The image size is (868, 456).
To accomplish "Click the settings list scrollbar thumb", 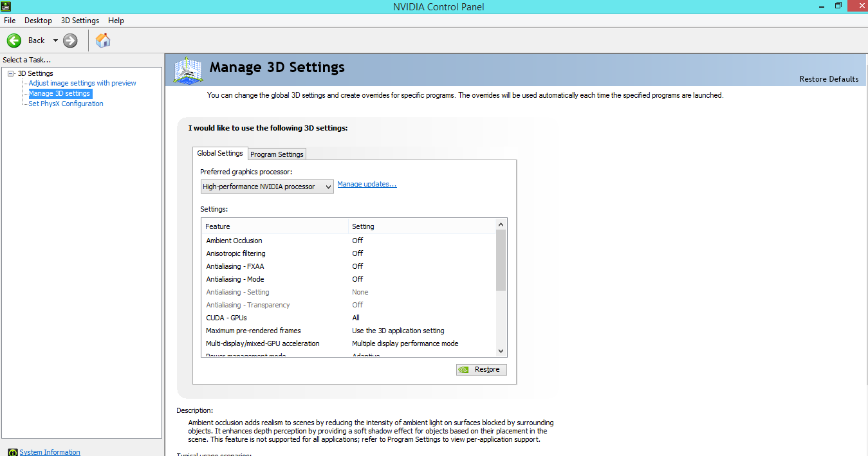I will [501, 260].
